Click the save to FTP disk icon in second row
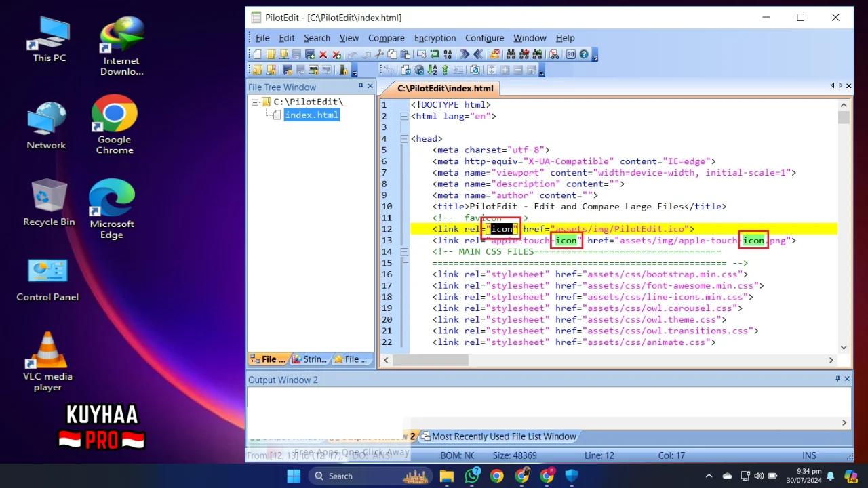The height and width of the screenshot is (488, 868). coord(288,70)
